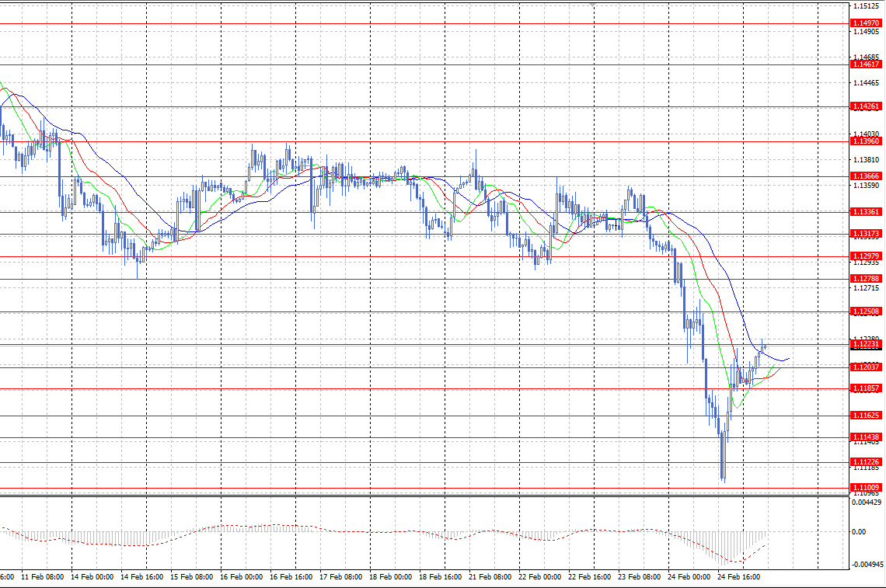This screenshot has height=588, width=886.
Task: Click the -0.004945 indicator scale value
Action: coord(868,564)
